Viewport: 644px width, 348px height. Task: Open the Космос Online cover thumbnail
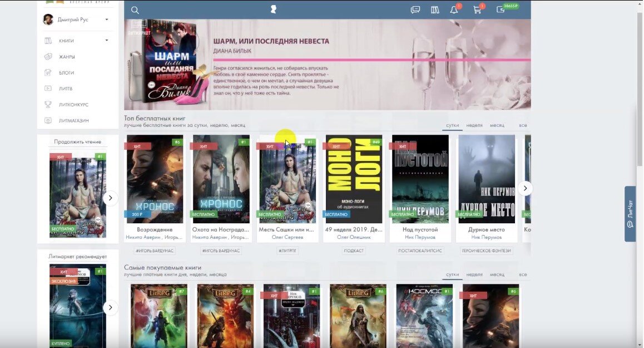[x=424, y=316]
